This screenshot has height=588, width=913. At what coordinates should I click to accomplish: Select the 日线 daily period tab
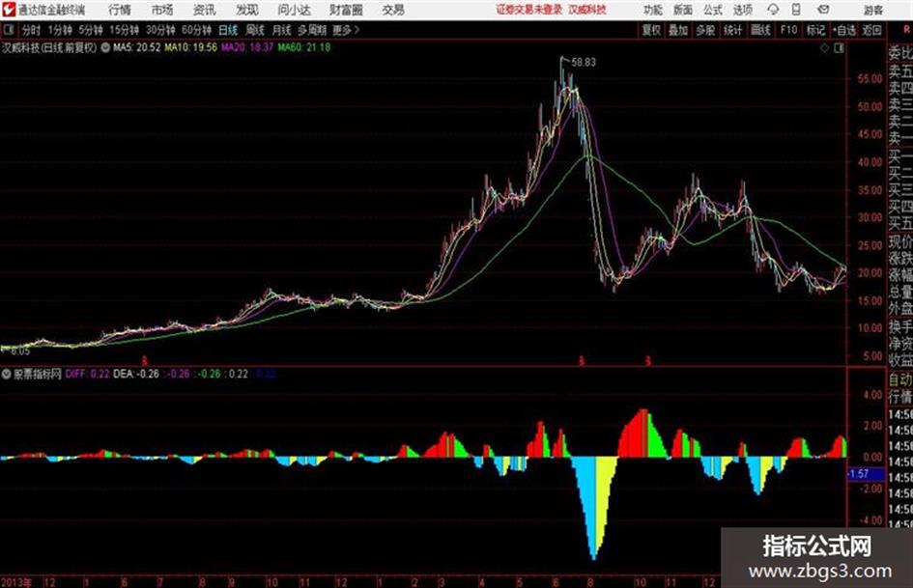click(228, 30)
